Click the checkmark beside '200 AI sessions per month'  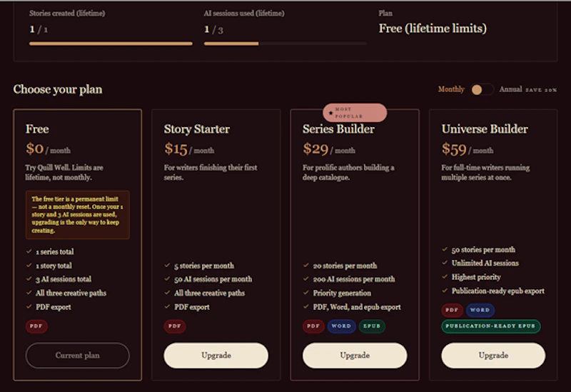306,279
